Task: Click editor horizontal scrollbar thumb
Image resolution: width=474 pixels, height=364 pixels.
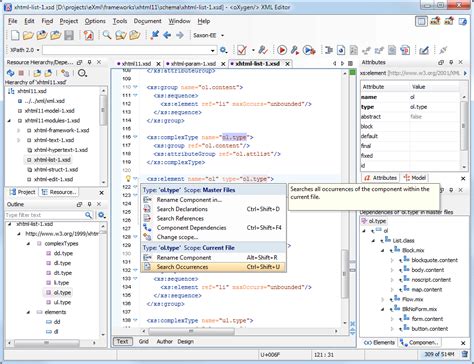Action: (x=191, y=331)
